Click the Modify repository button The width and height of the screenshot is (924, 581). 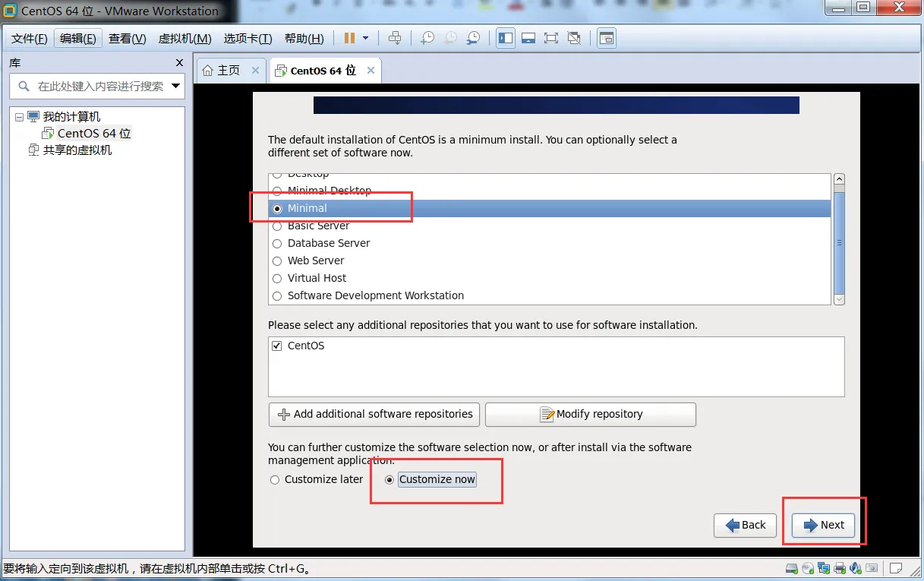click(x=591, y=415)
